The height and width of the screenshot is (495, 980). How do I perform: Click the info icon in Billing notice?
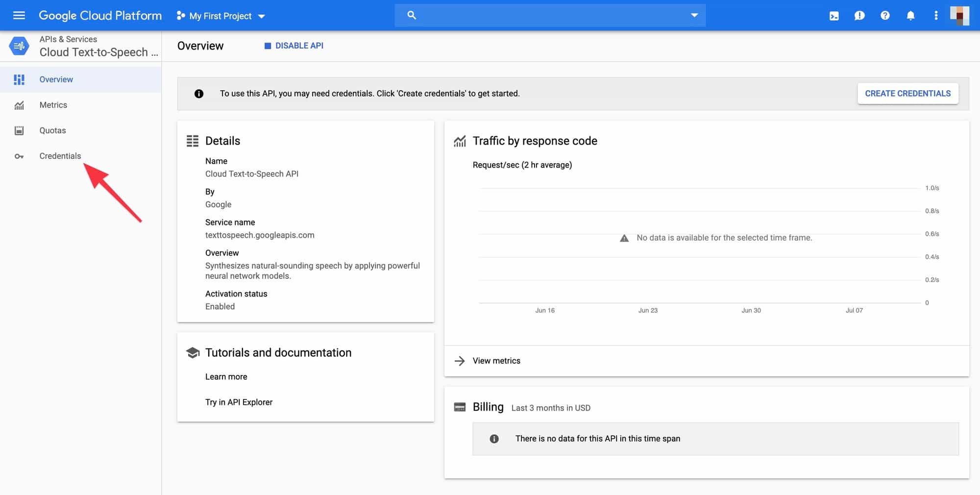point(494,439)
